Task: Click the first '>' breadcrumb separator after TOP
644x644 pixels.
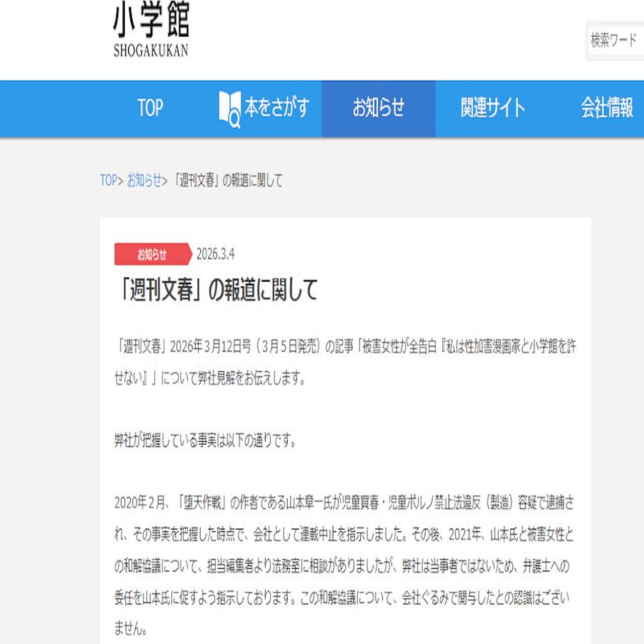Action: pos(121,180)
